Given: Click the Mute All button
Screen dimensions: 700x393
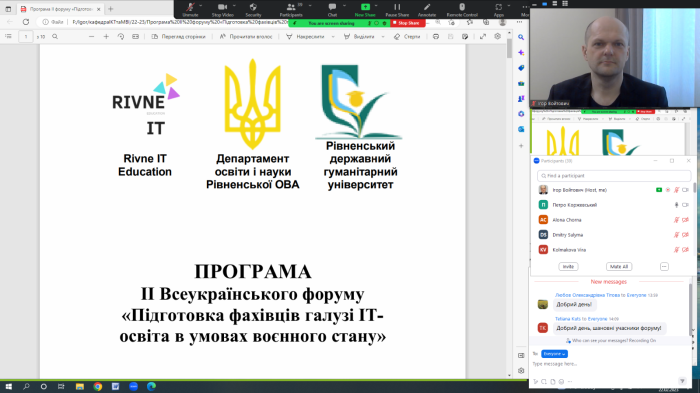Looking at the screenshot, I should pyautogui.click(x=619, y=267).
